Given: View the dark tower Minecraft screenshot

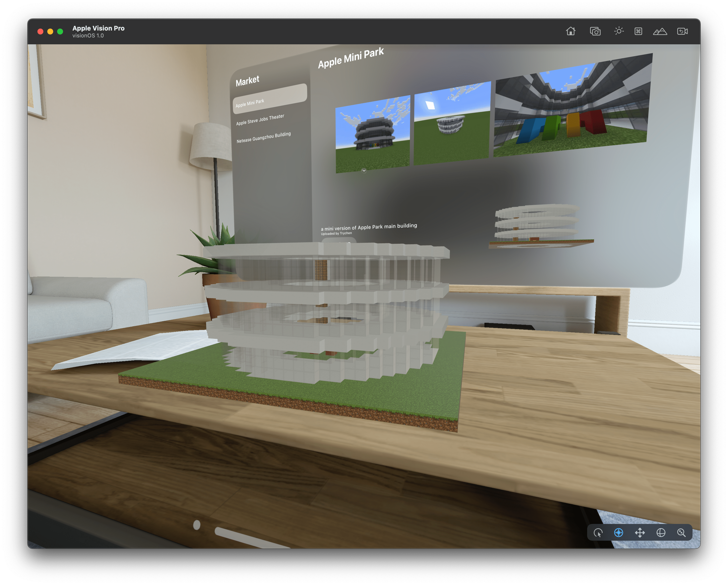Looking at the screenshot, I should (x=372, y=134).
